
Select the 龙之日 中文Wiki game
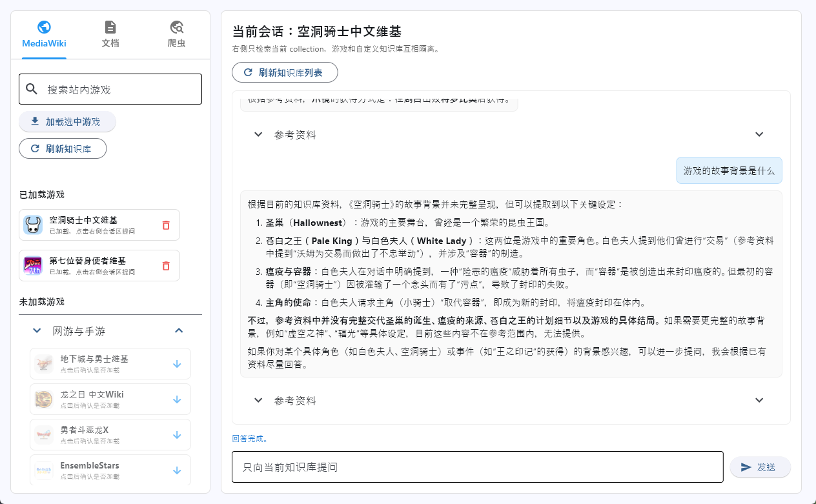click(110, 399)
